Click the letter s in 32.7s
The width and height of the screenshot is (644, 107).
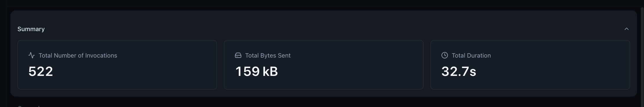click(473, 73)
